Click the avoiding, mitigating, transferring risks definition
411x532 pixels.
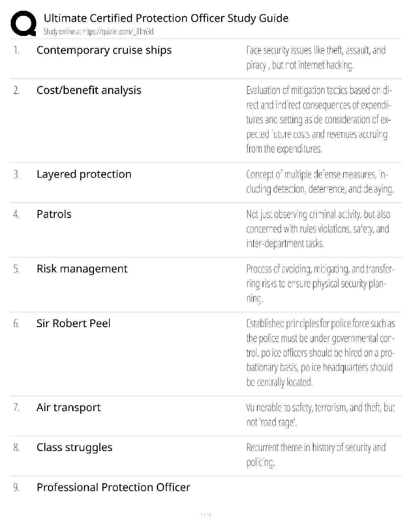[320, 283]
